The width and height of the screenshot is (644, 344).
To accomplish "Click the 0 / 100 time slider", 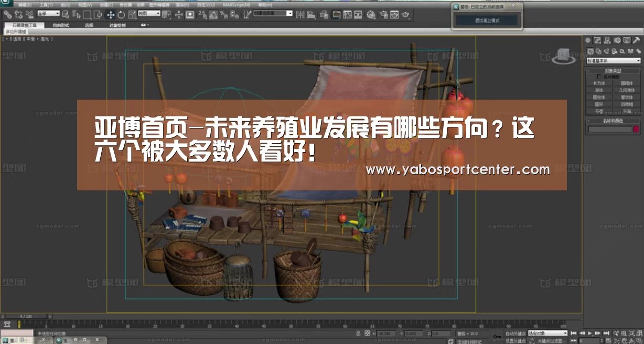I will (26, 317).
